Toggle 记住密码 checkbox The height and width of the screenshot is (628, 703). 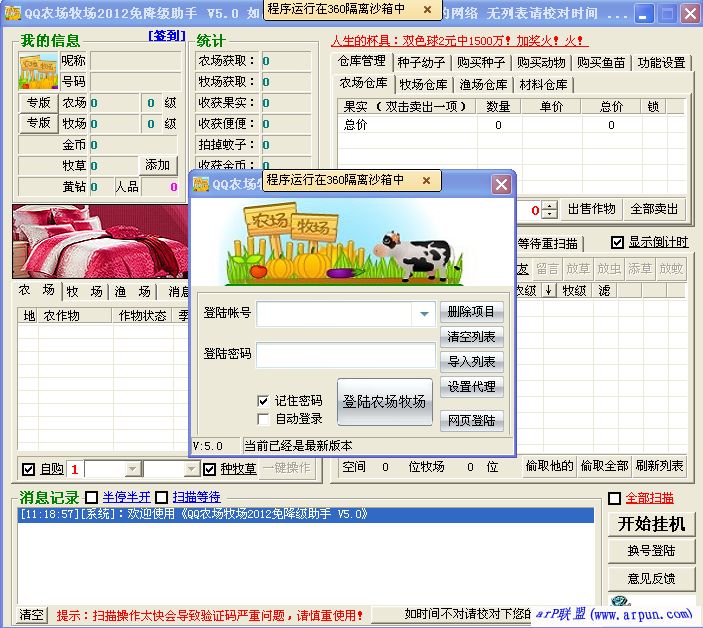(x=263, y=400)
